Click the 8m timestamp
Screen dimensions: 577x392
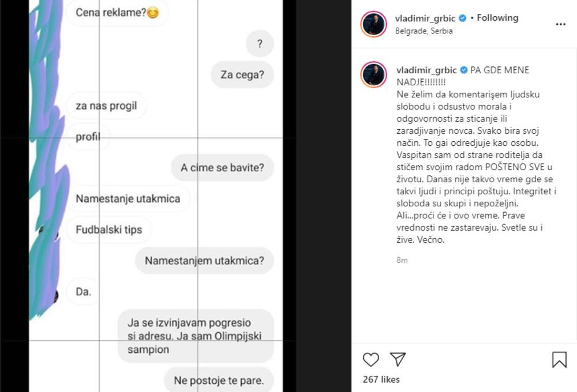point(402,260)
